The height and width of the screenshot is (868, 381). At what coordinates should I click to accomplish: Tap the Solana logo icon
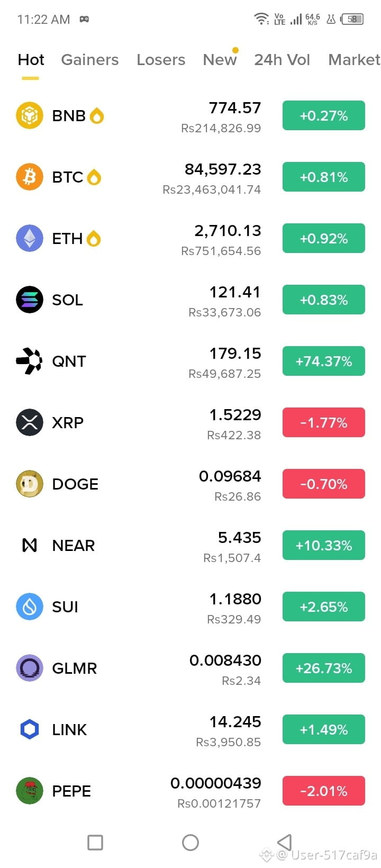tap(30, 300)
